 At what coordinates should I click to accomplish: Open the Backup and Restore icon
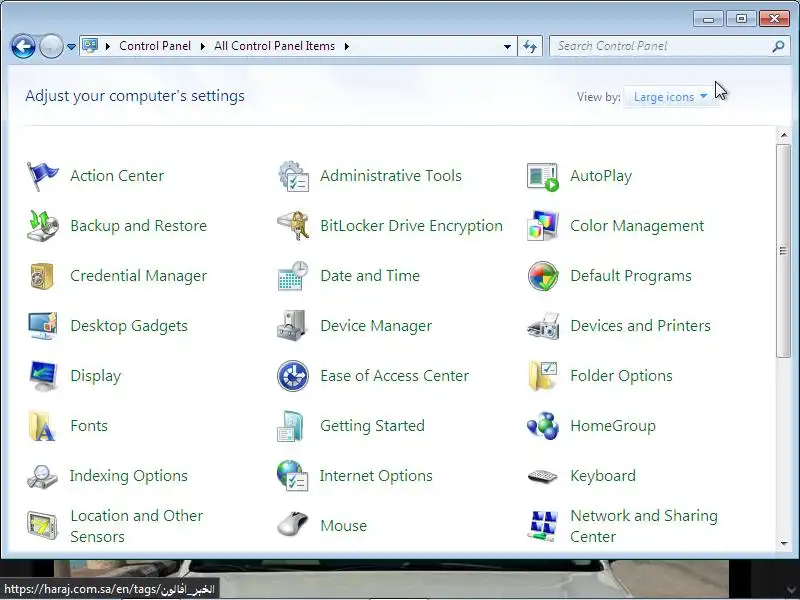(x=42, y=226)
